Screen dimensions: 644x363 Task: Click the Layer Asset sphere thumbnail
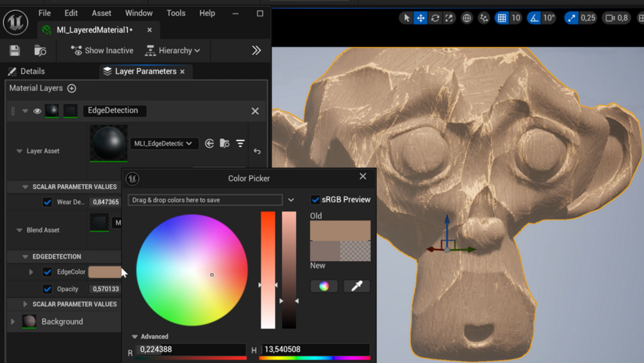108,143
